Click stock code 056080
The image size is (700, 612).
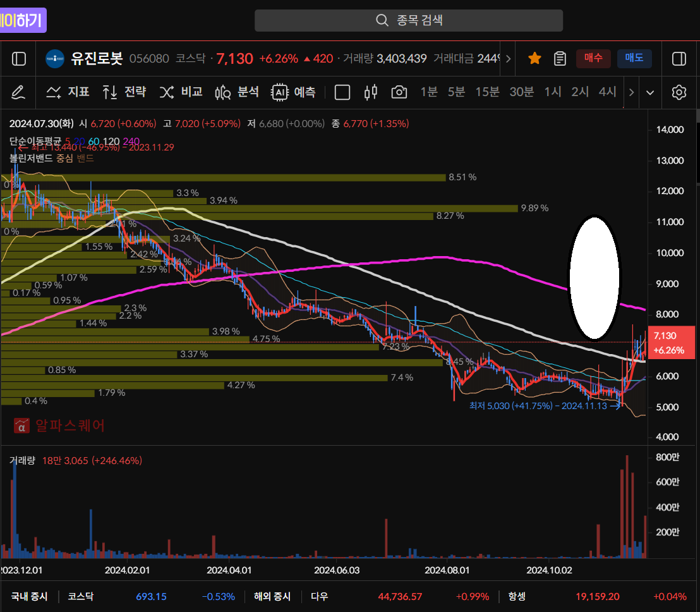pyautogui.click(x=149, y=59)
